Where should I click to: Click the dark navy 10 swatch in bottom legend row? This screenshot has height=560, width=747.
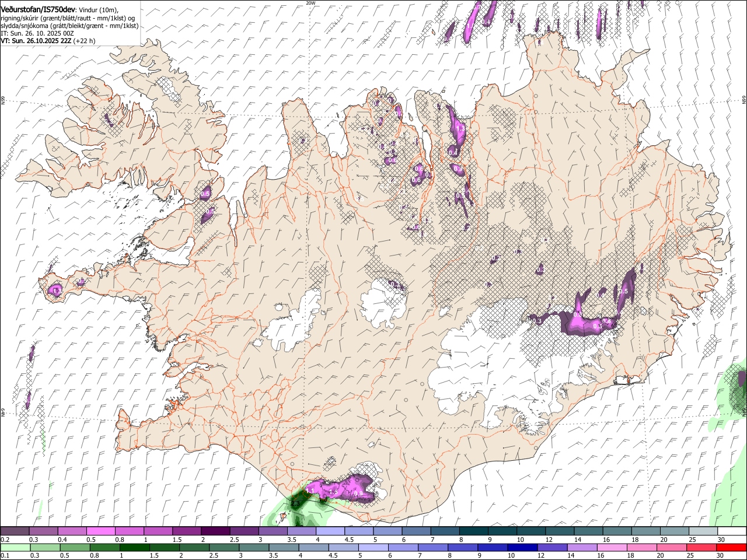[x=522, y=547]
